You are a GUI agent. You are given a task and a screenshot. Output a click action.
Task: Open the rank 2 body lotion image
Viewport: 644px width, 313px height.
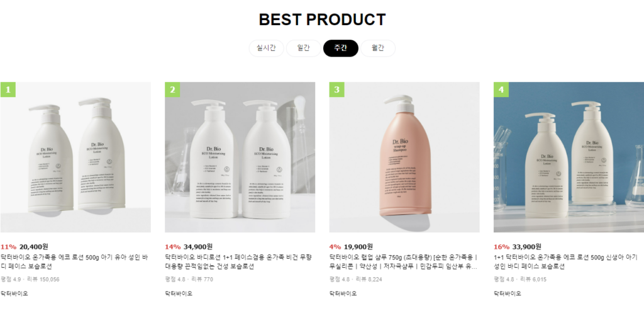click(x=240, y=157)
